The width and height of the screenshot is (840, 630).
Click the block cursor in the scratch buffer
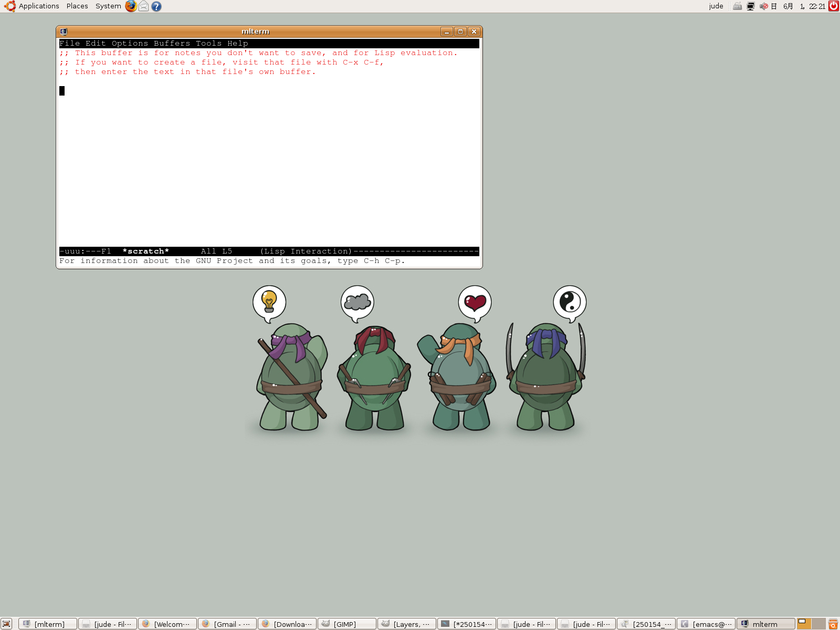[x=62, y=91]
